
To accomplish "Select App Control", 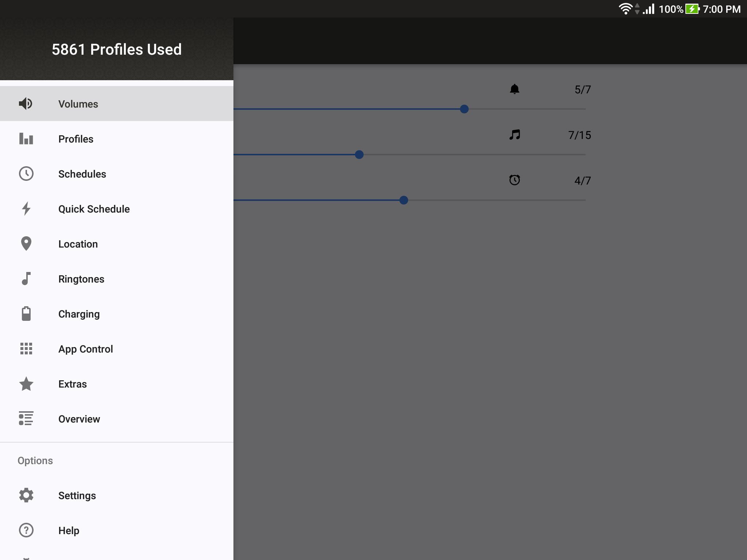I will click(117, 349).
